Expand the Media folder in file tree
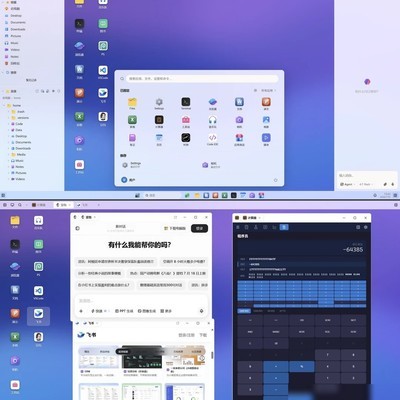This screenshot has width=400, height=400. click(x=9, y=155)
